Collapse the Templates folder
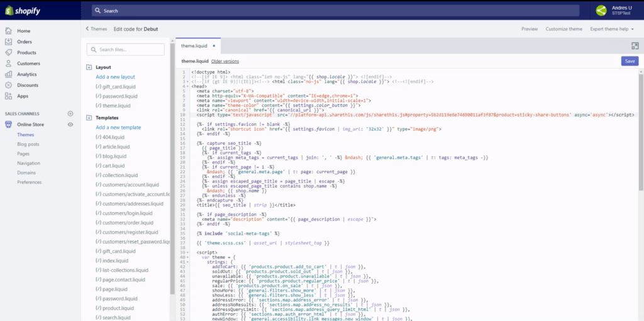 coord(89,118)
